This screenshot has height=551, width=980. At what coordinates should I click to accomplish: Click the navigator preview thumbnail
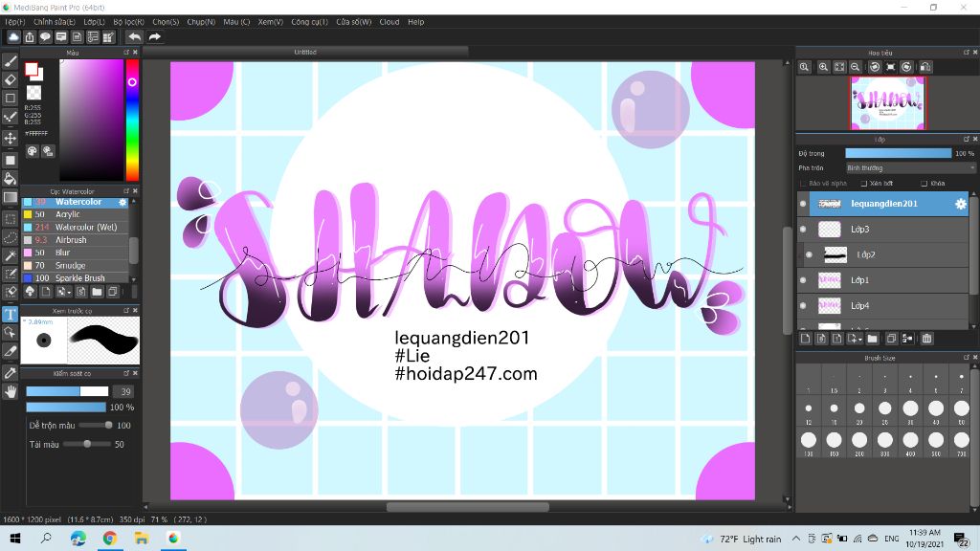pyautogui.click(x=887, y=103)
